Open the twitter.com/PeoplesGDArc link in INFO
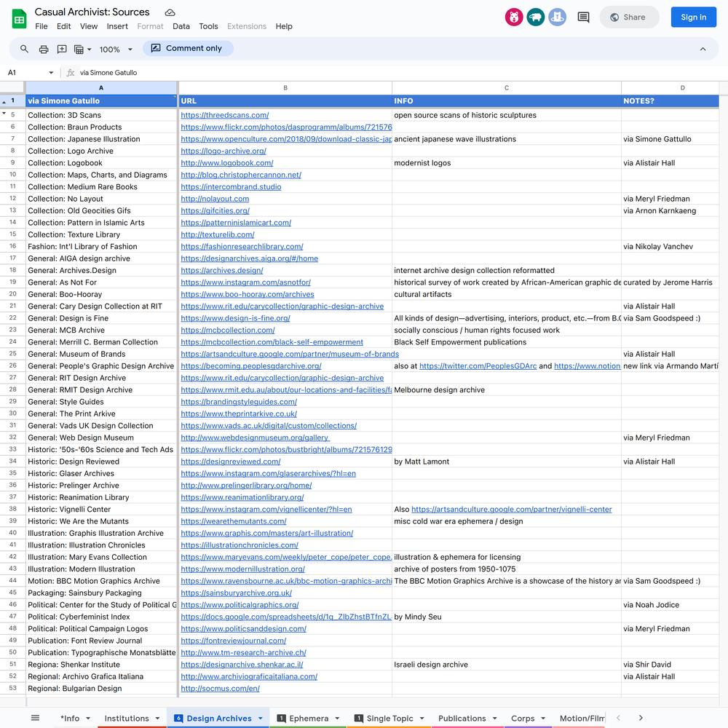Image resolution: width=728 pixels, height=728 pixels. click(x=478, y=366)
